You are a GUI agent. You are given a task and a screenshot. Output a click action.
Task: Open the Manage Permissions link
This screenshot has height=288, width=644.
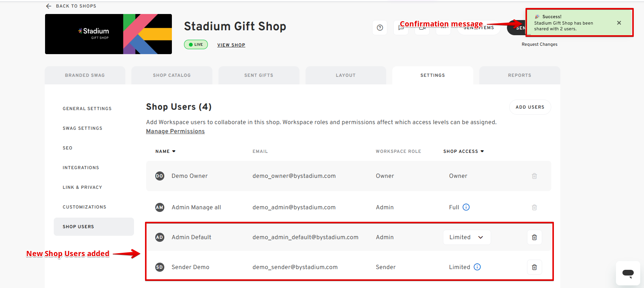click(x=175, y=131)
